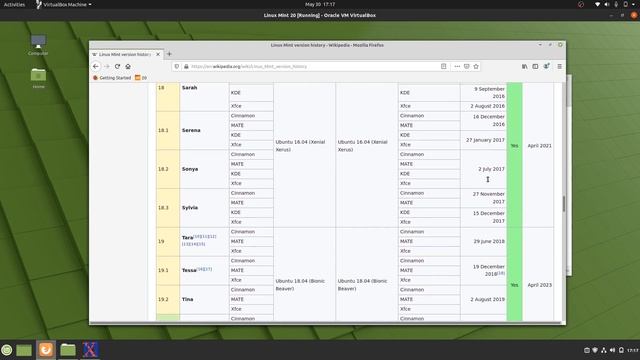The width and height of the screenshot is (640, 360).
Task: Close the Linux Mint version history tab
Action: tap(158, 54)
